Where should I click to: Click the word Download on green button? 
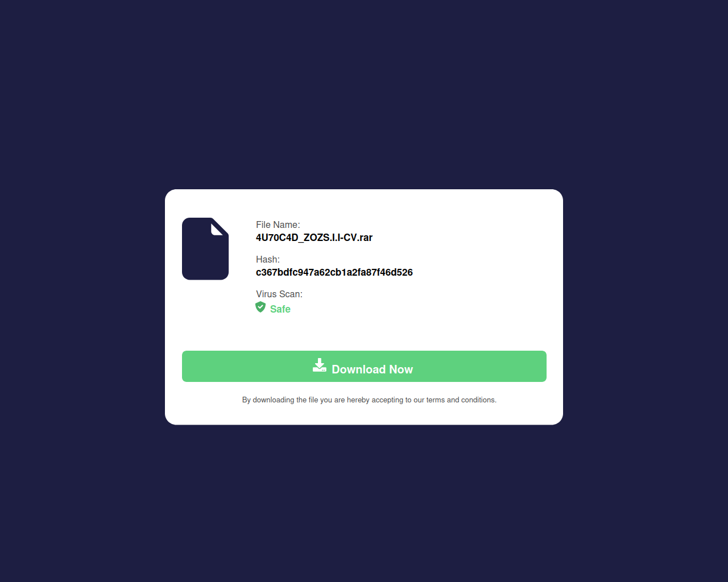point(359,369)
